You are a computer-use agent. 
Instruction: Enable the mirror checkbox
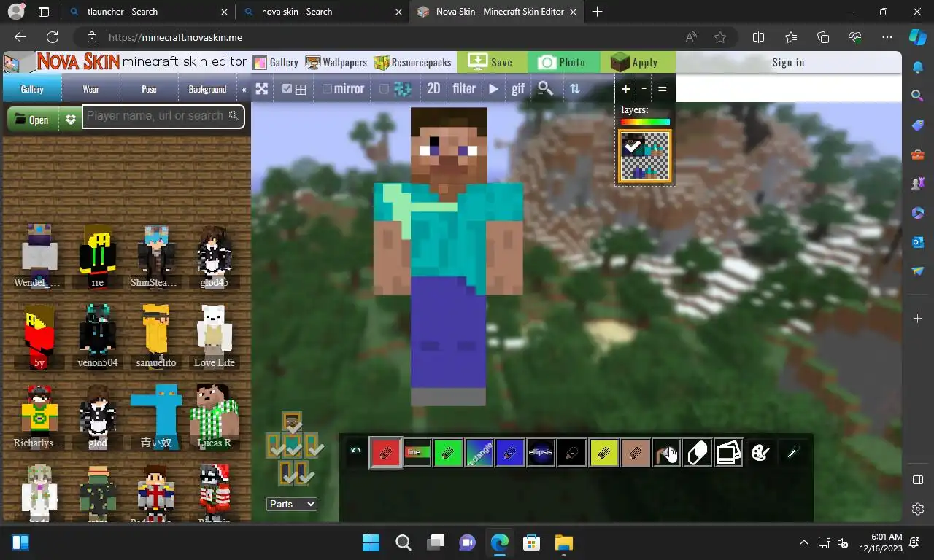coord(327,89)
